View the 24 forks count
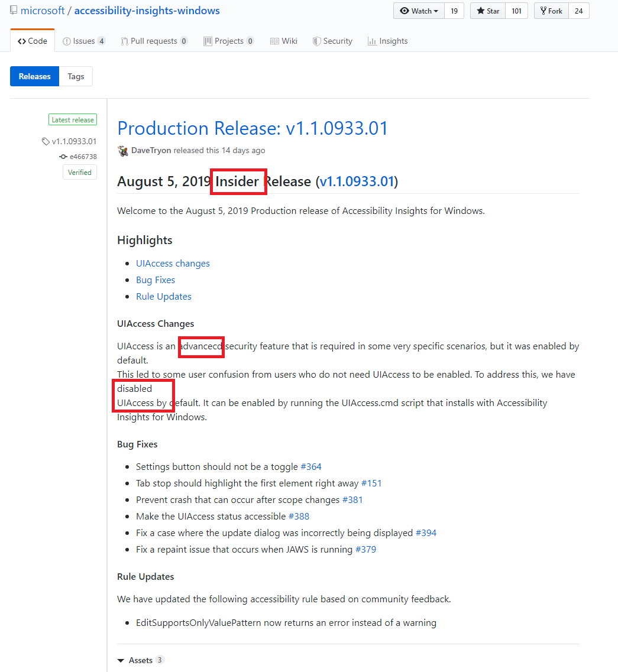Screen dimensions: 618x672 (x=579, y=11)
